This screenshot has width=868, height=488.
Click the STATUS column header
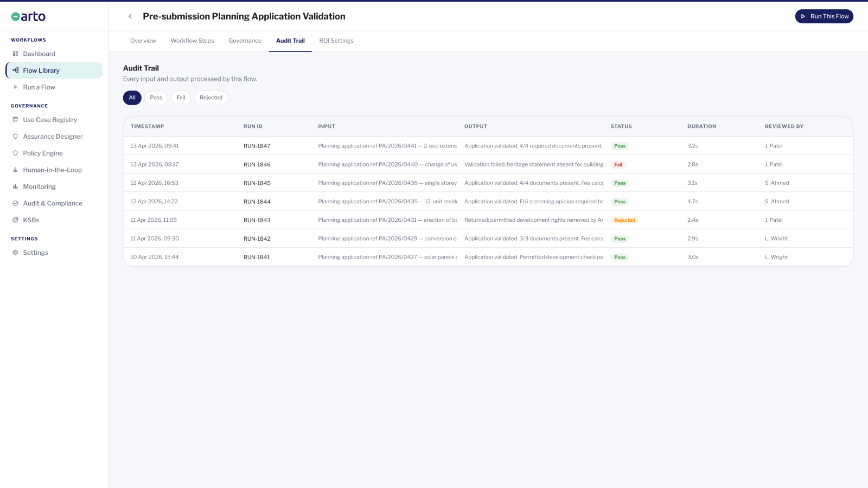point(621,126)
